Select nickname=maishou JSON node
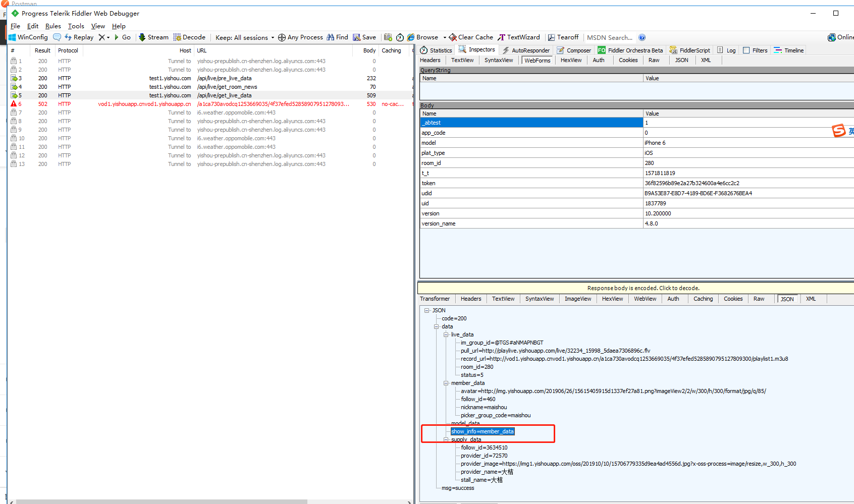This screenshot has width=854, height=504. [484, 407]
